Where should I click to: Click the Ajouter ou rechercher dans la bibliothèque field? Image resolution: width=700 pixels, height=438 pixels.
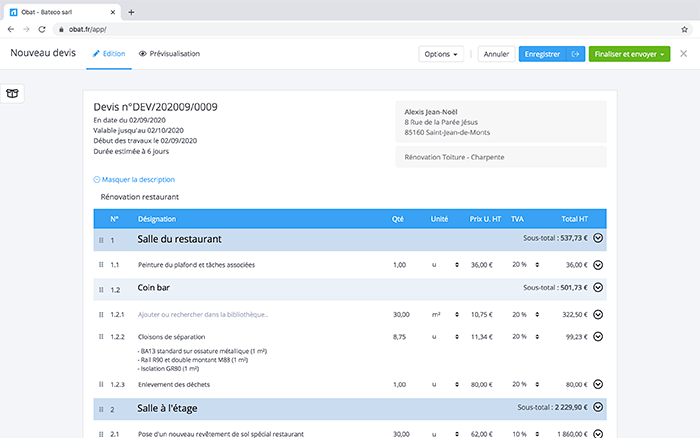coord(203,314)
